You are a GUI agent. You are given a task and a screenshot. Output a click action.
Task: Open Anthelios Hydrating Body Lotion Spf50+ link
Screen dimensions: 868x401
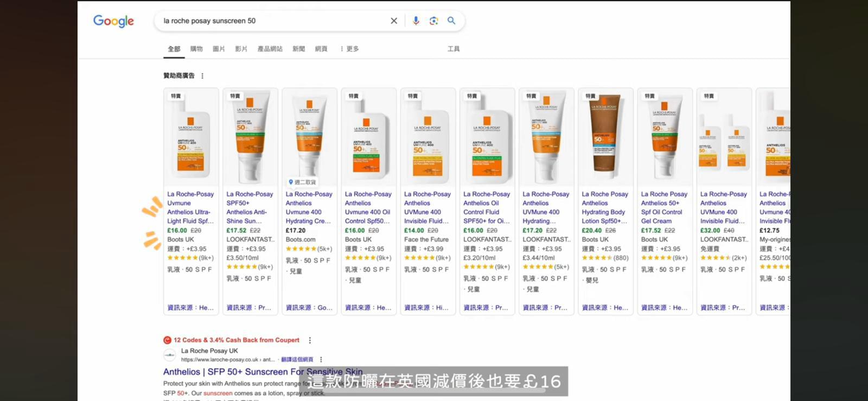pyautogui.click(x=605, y=207)
